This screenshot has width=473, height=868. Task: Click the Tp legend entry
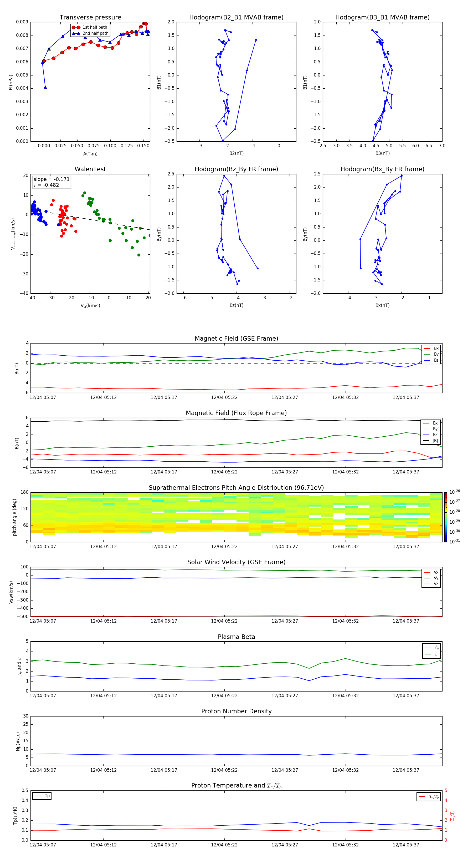tap(42, 796)
